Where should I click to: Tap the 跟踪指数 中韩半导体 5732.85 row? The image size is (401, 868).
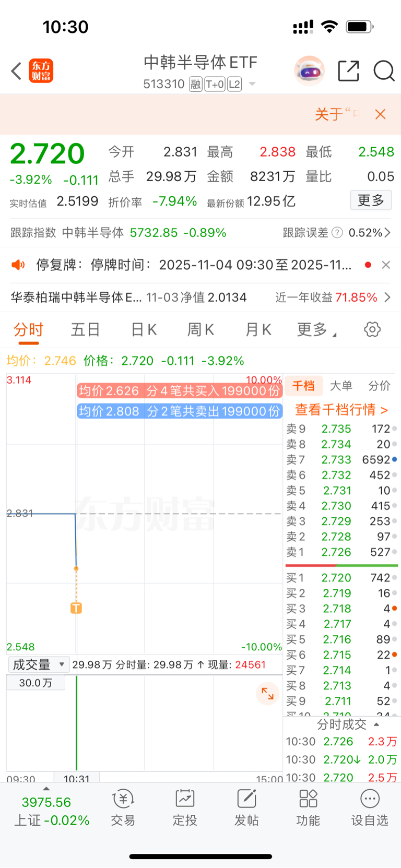(119, 233)
